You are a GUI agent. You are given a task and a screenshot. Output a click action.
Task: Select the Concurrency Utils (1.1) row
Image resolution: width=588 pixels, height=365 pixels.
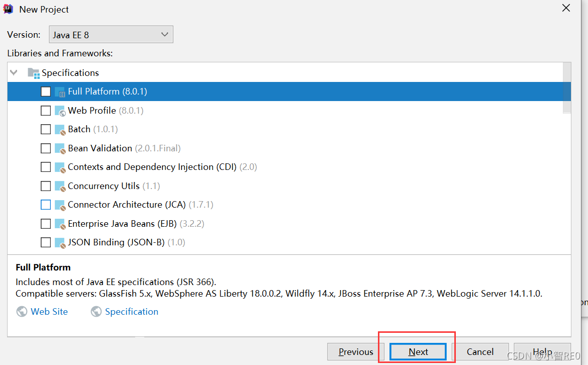tap(289, 186)
